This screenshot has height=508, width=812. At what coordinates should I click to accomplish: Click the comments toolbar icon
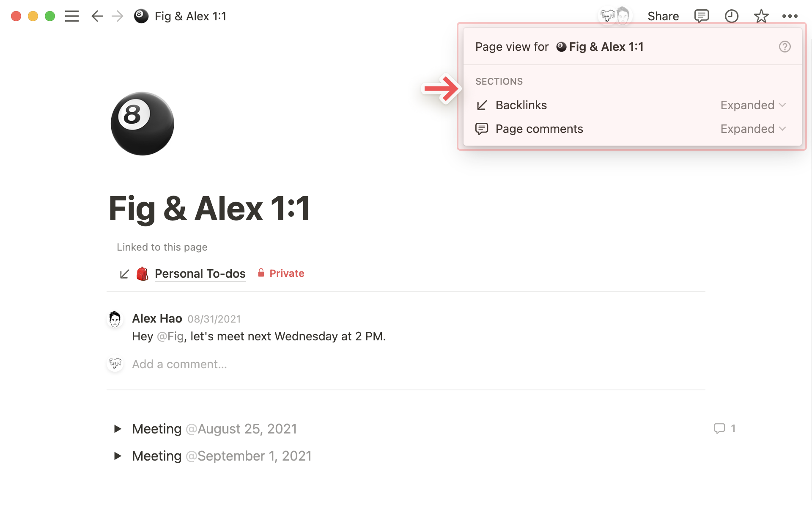700,16
